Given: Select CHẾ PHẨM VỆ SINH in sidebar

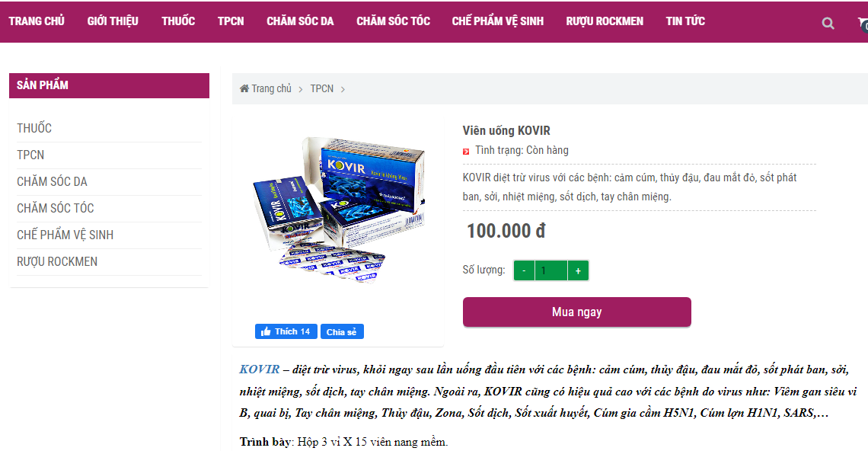Looking at the screenshot, I should point(65,235).
